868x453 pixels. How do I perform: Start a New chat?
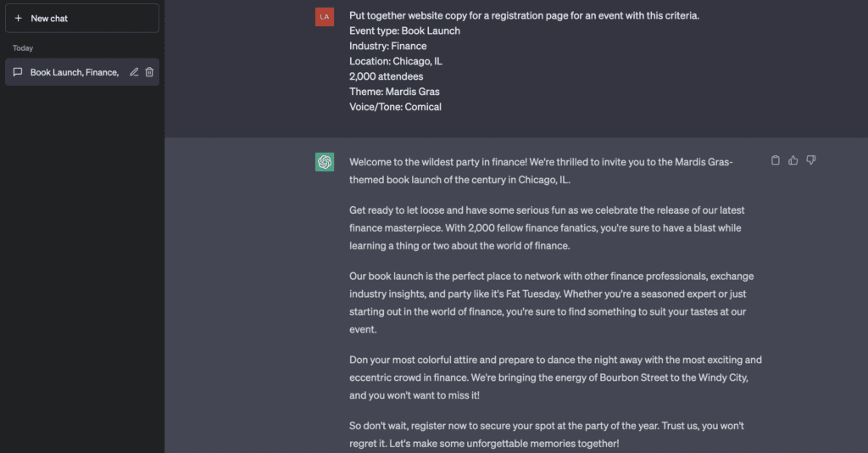point(82,19)
